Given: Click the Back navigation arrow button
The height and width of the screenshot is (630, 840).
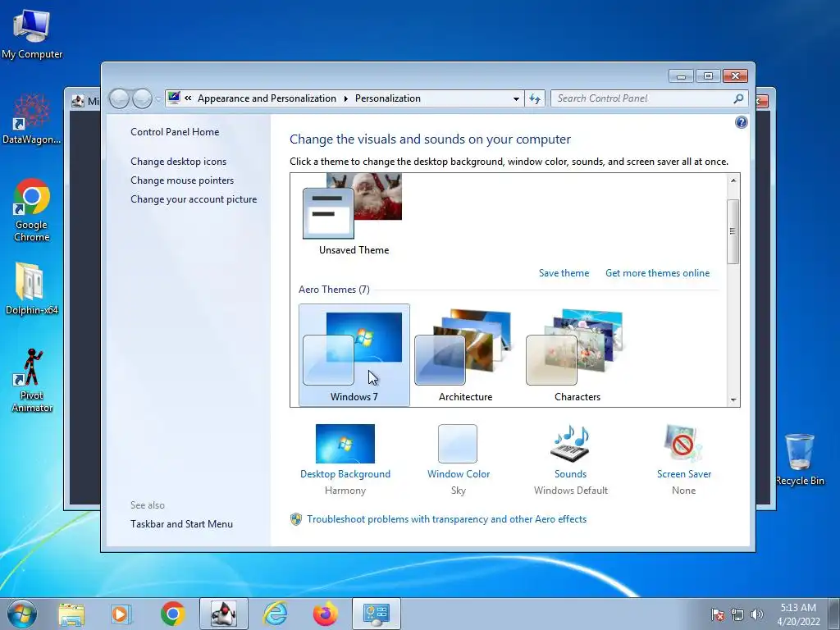Looking at the screenshot, I should [119, 98].
